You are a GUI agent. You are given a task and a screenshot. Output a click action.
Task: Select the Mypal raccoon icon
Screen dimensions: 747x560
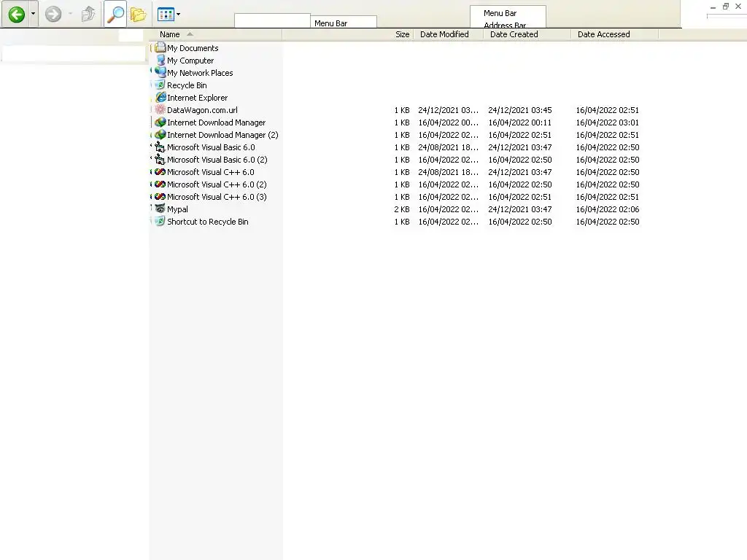(160, 209)
